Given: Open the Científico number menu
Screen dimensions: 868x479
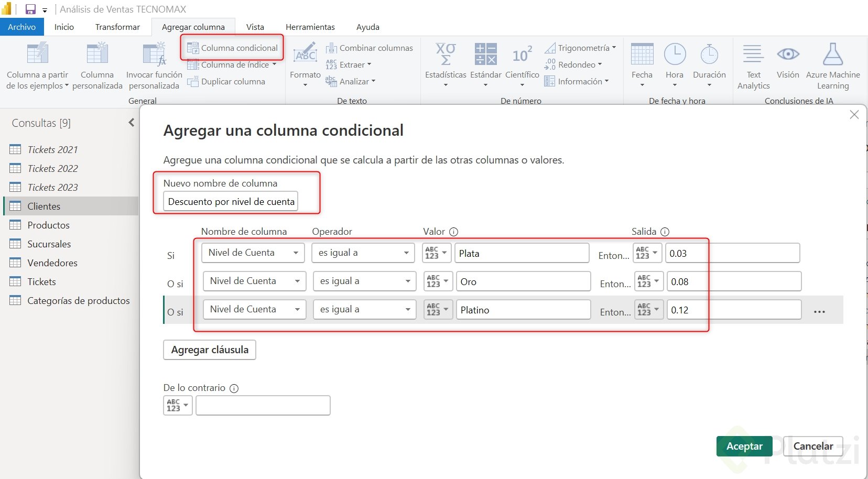Looking at the screenshot, I should click(522, 65).
